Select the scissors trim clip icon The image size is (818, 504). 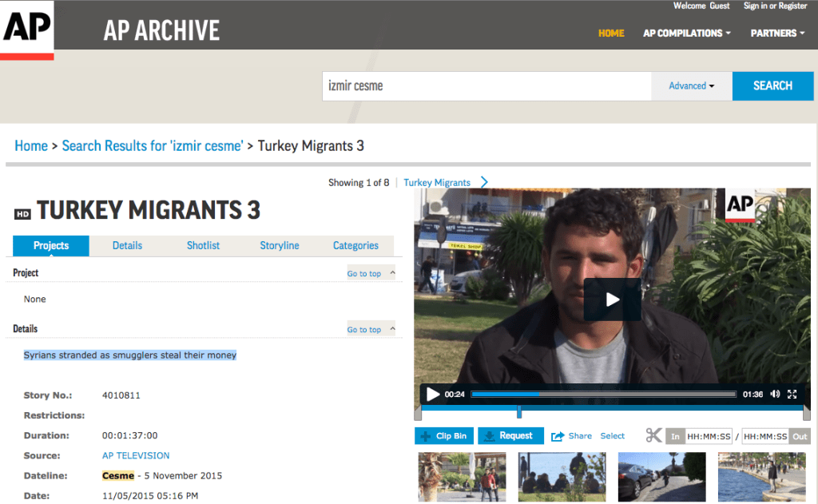tap(653, 435)
